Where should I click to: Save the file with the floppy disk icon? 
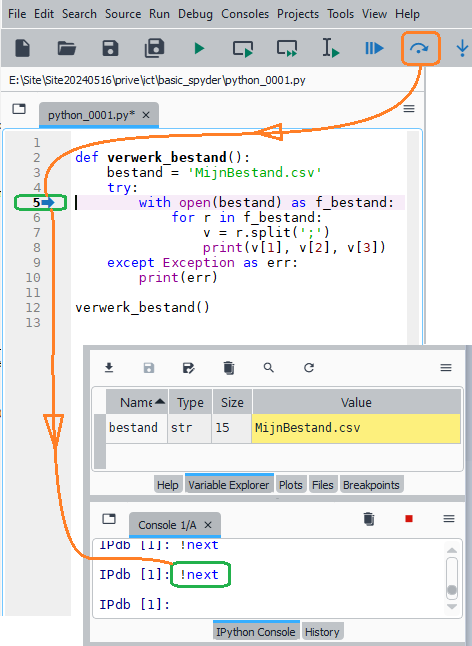coord(110,49)
